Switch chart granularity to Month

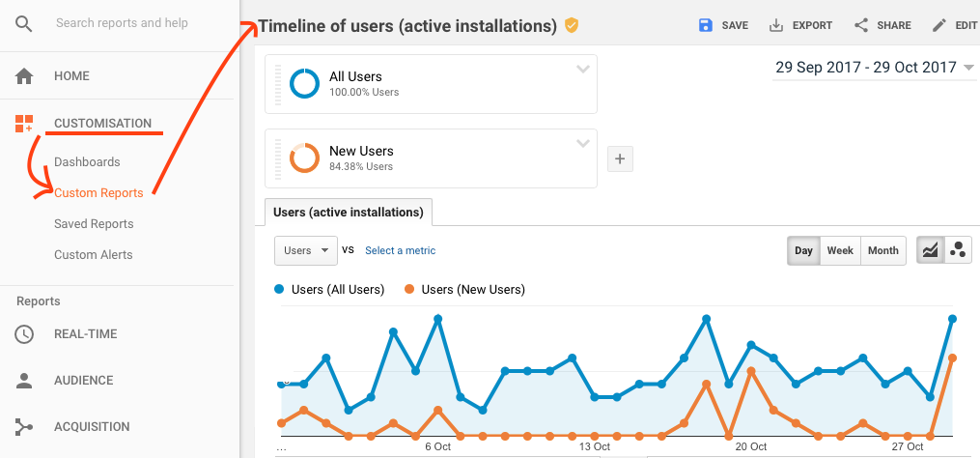click(x=883, y=250)
